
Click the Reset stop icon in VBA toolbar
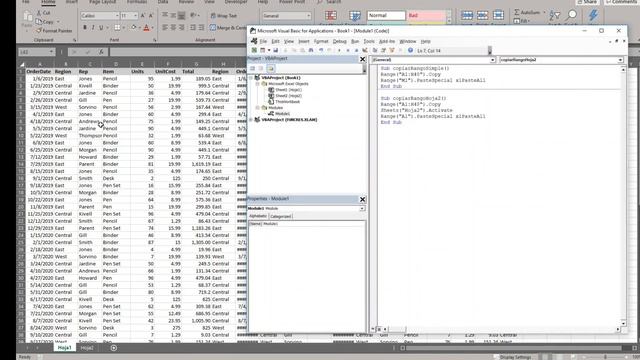pos(356,50)
